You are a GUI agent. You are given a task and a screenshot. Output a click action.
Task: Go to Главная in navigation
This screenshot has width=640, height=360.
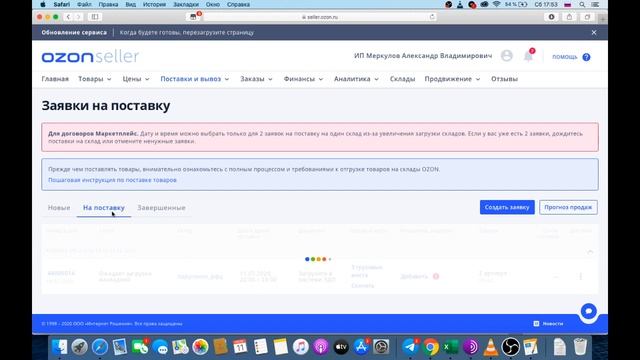point(55,79)
